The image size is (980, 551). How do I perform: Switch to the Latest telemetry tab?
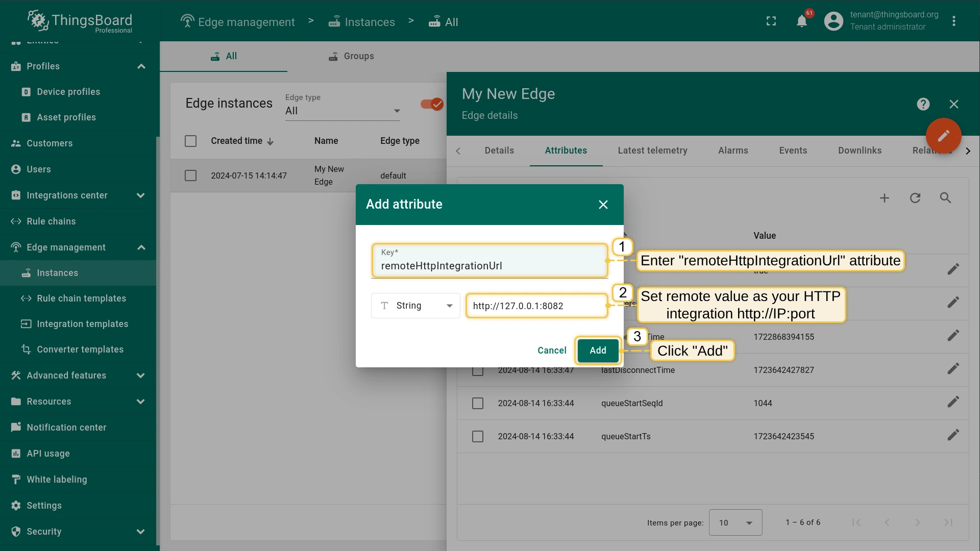click(652, 151)
